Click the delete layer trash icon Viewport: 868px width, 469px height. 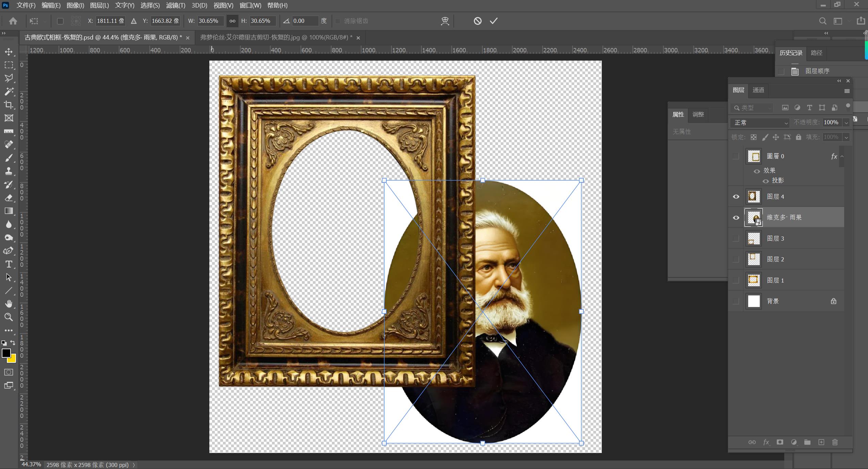[x=835, y=442]
